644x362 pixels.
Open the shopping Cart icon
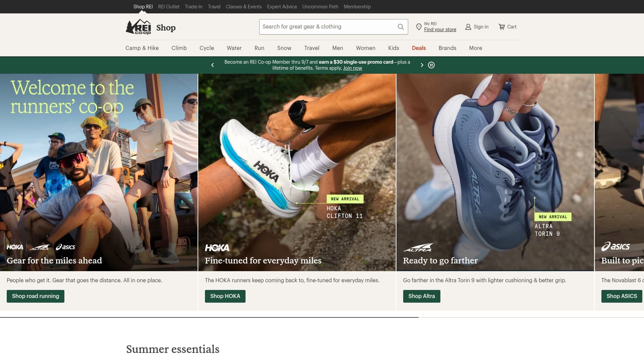pyautogui.click(x=502, y=27)
